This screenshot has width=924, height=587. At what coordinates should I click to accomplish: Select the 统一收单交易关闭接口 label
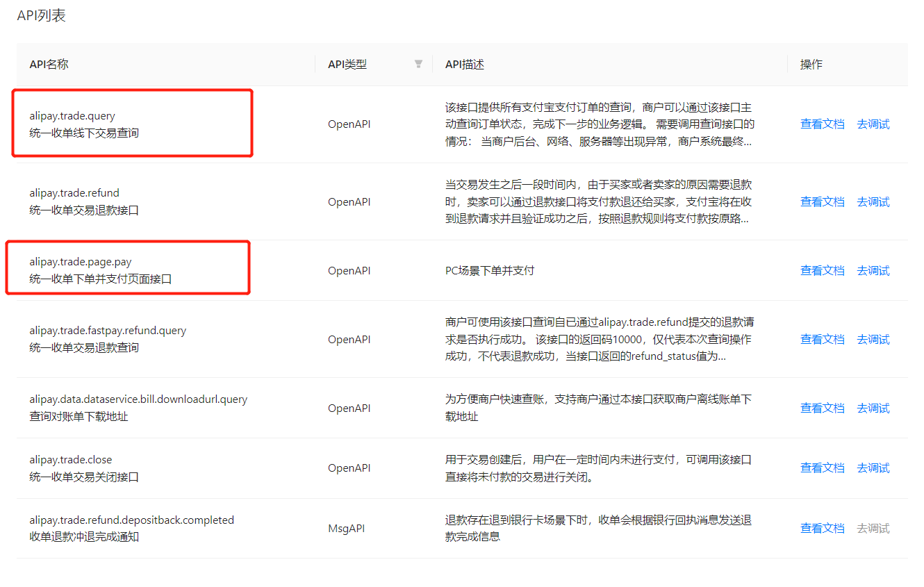click(x=84, y=477)
